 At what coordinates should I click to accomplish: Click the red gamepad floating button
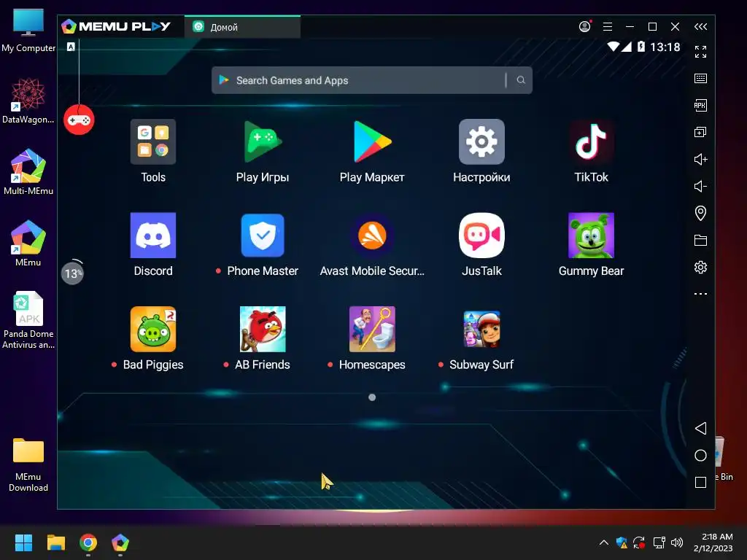click(79, 120)
